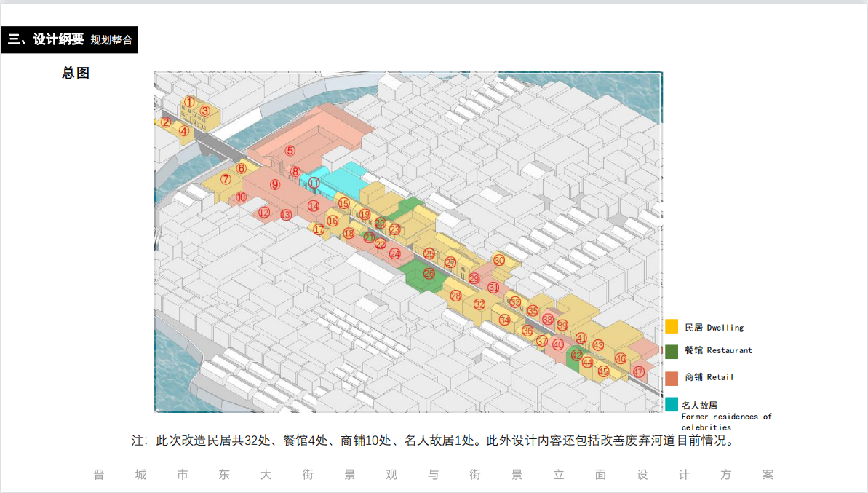
Task: Click the yellow Dwelling legend swatch
Action: click(x=672, y=326)
